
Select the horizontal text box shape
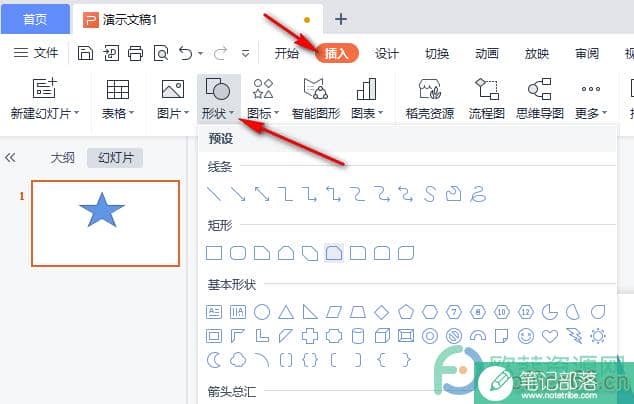coord(214,312)
